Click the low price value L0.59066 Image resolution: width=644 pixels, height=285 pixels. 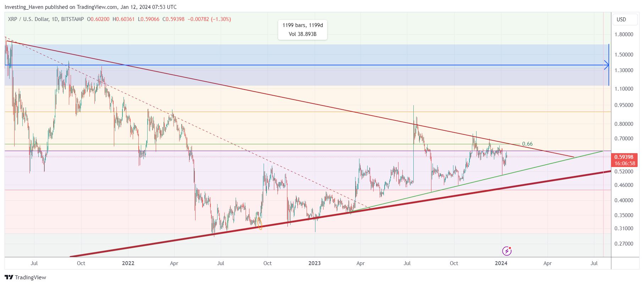[x=149, y=19]
